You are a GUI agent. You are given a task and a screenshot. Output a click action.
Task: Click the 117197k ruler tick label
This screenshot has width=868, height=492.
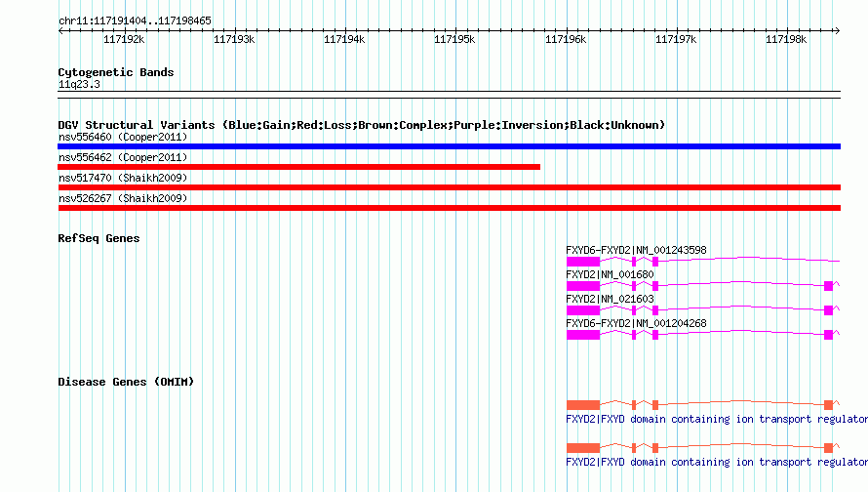[675, 39]
